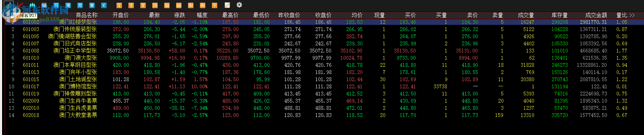Open the notepad edit icon
This screenshot has height=135, width=644.
[227, 5]
